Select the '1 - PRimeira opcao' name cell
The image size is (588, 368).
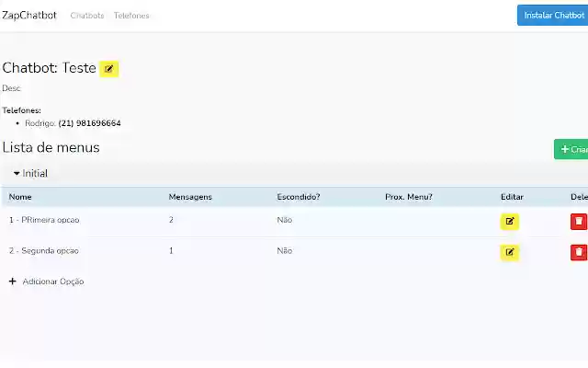click(44, 220)
